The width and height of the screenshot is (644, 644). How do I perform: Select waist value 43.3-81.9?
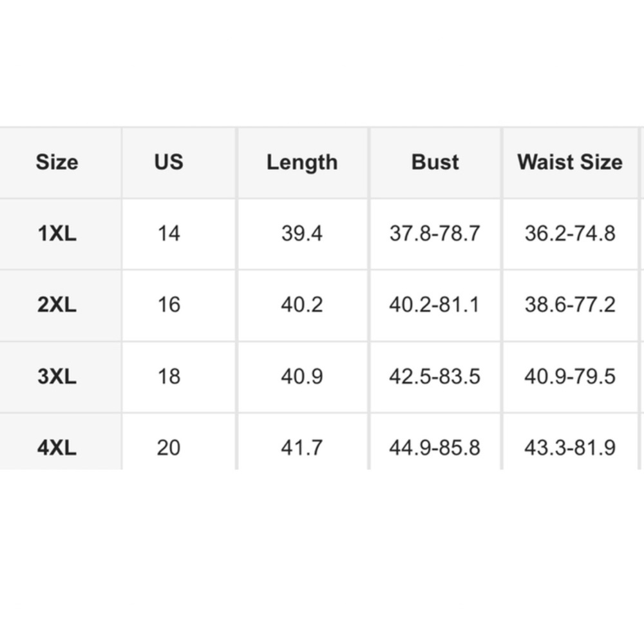(570, 448)
